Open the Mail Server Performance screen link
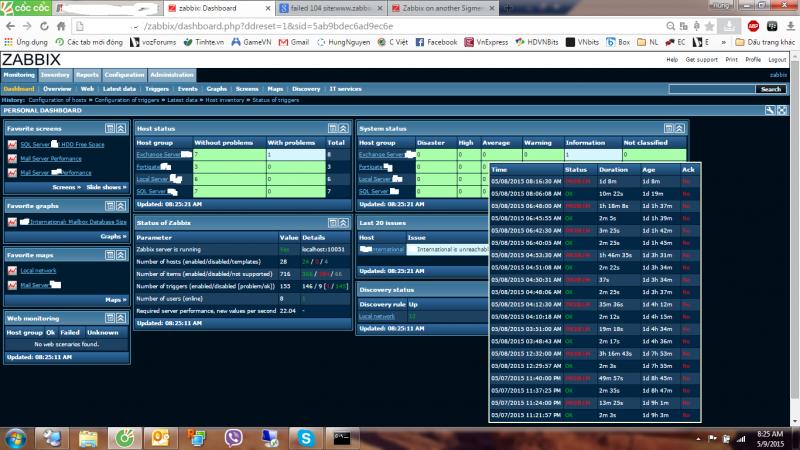 51,159
